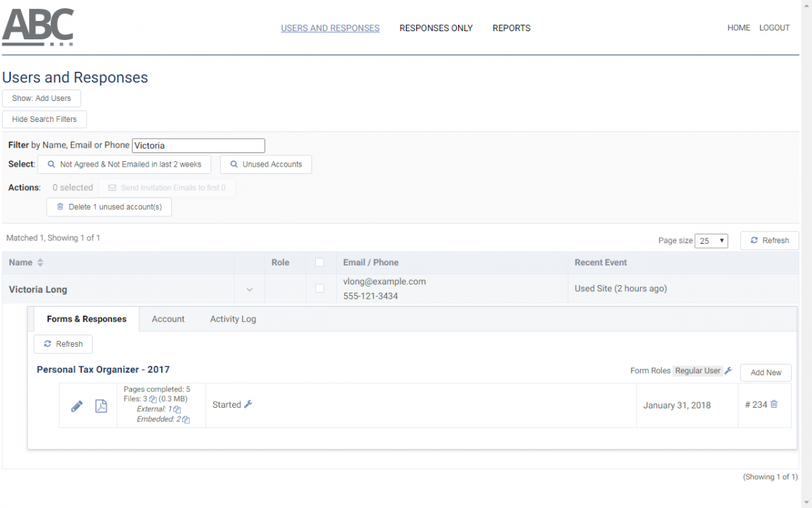Click the copy icon next to Files: 3
This screenshot has width=812, height=508.
(153, 400)
